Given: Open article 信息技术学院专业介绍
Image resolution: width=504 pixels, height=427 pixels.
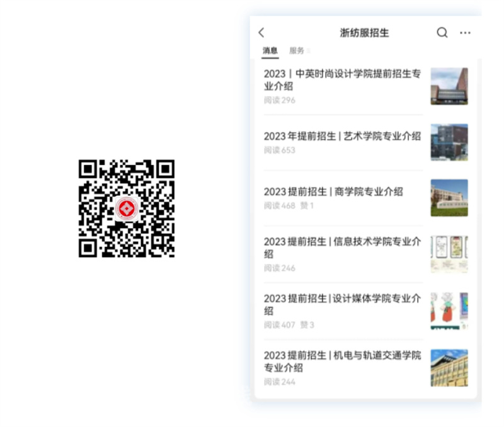Looking at the screenshot, I should click(x=342, y=248).
